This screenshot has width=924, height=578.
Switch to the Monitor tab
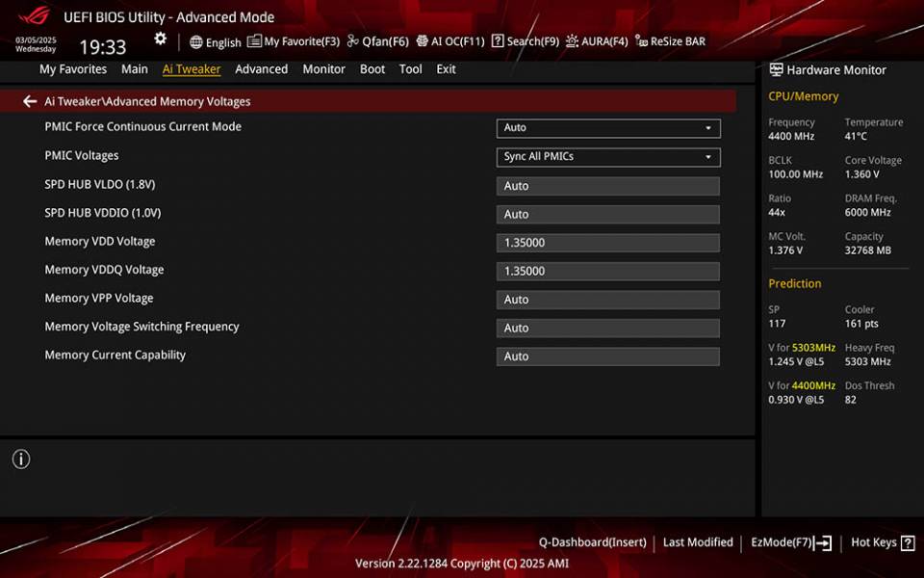coord(324,69)
